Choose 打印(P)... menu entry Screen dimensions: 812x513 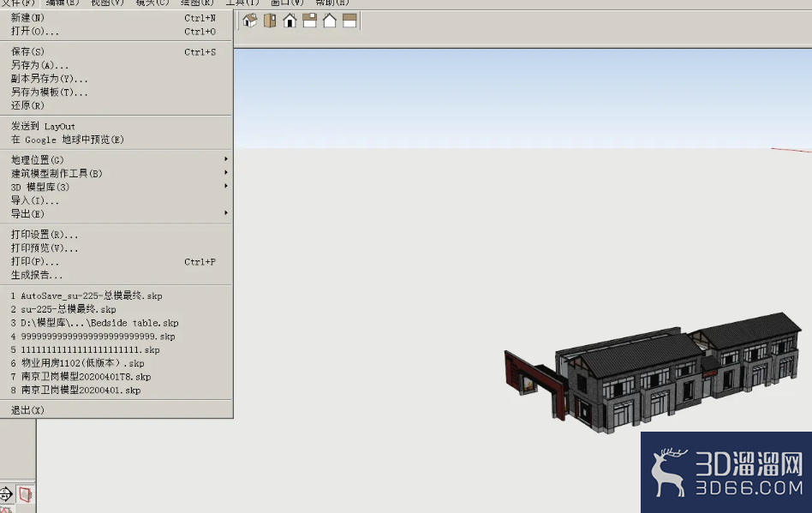[116, 261]
